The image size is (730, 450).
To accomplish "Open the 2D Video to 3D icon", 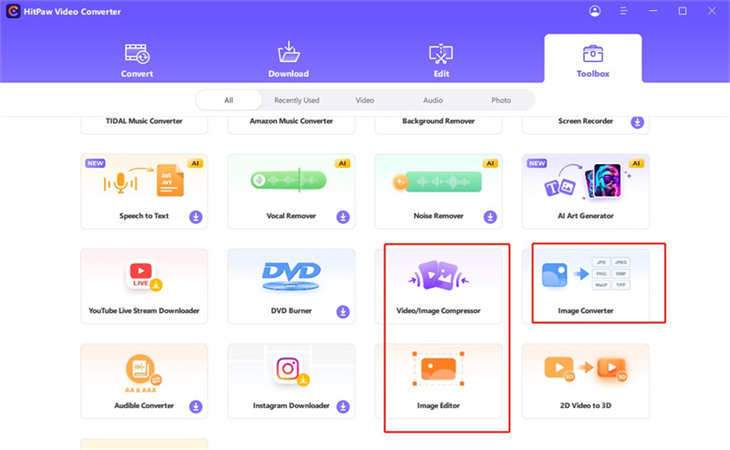I will [x=586, y=369].
